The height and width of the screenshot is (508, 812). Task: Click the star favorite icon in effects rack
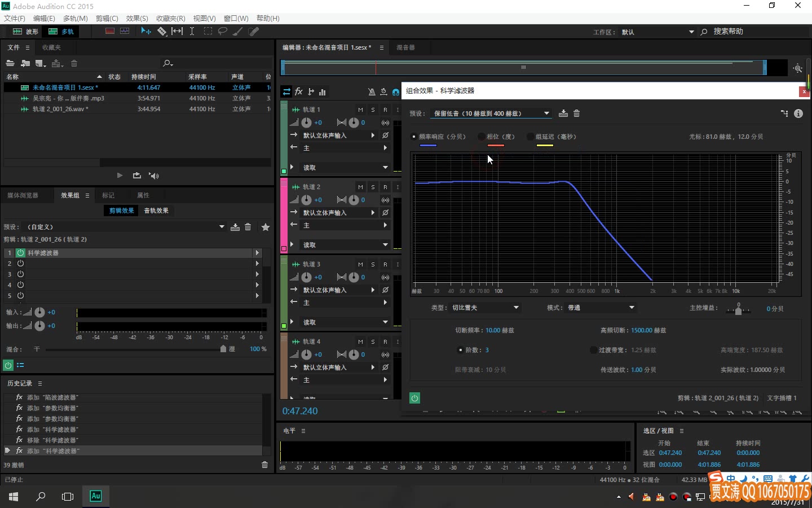click(266, 227)
